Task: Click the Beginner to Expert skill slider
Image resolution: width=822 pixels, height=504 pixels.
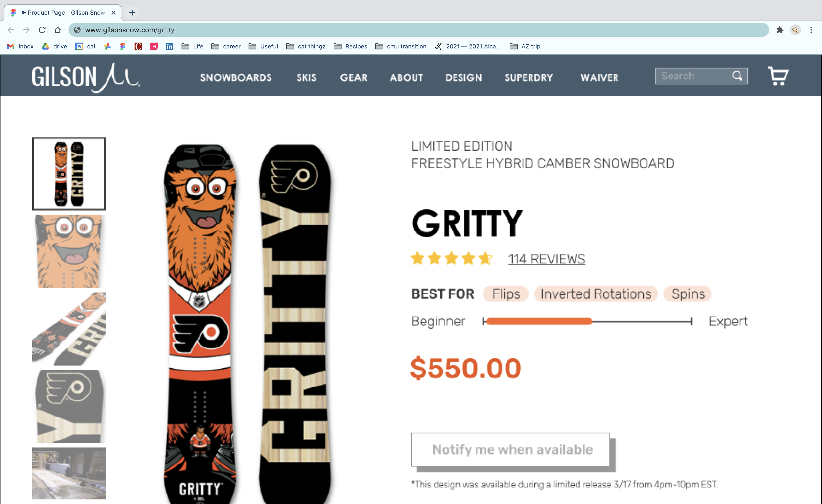Action: click(x=587, y=321)
